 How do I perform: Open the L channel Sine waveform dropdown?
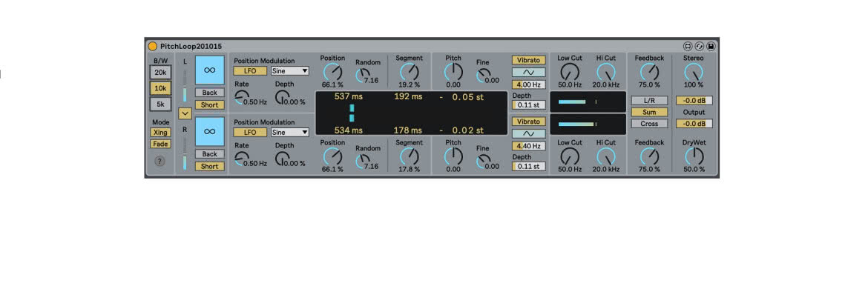click(x=290, y=70)
